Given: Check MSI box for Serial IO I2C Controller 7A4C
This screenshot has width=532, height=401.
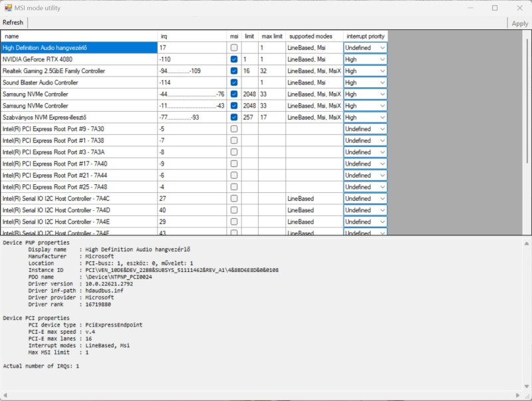Looking at the screenshot, I should 234,198.
